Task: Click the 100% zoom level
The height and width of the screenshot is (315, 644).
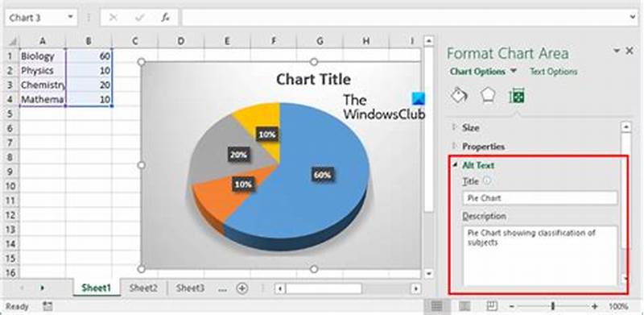Action: point(618,306)
